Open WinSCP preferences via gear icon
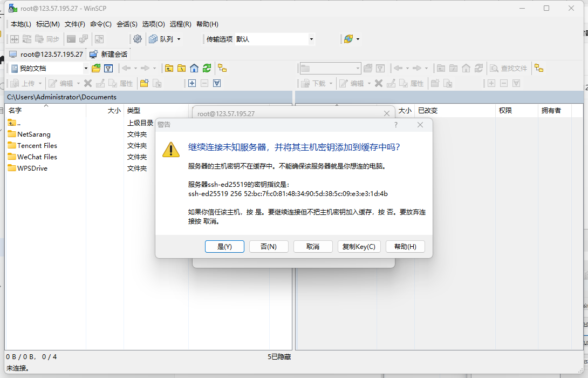588x378 pixels. [x=138, y=39]
